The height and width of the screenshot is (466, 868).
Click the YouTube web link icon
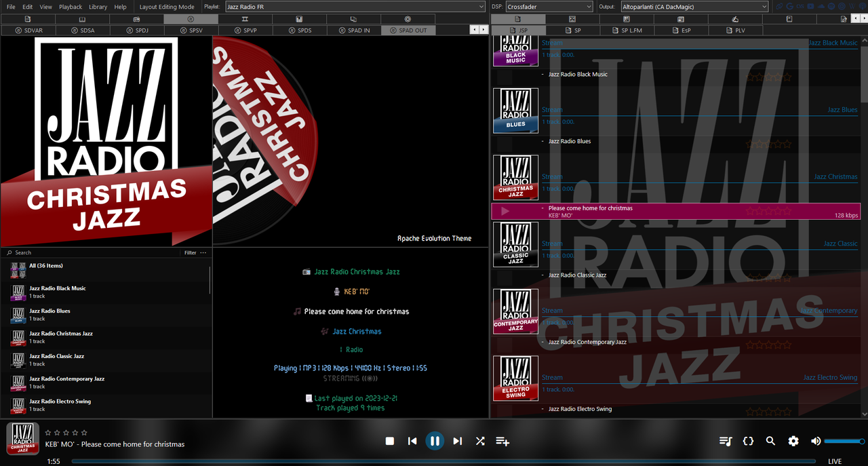coord(810,6)
